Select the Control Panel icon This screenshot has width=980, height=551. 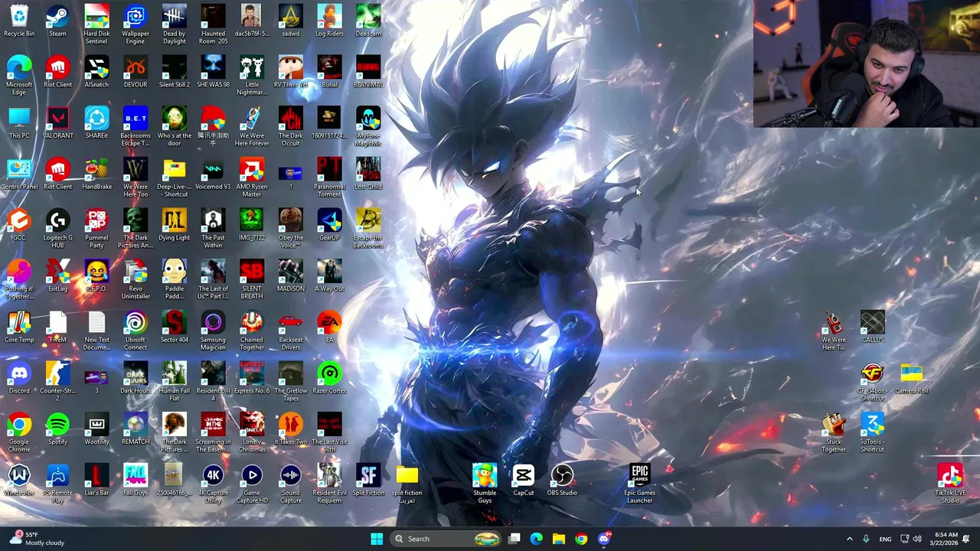click(x=19, y=174)
